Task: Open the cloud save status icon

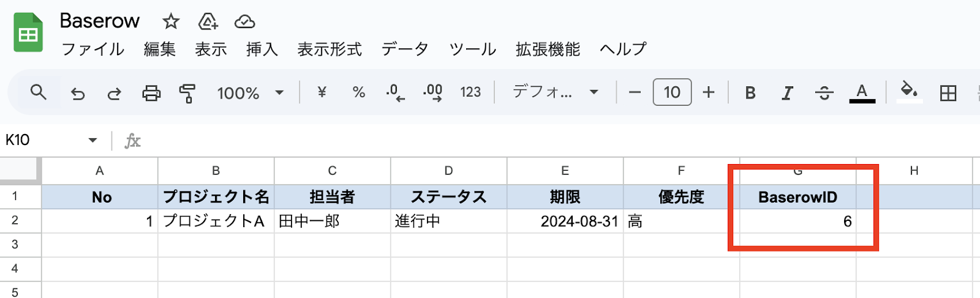Action: (244, 22)
